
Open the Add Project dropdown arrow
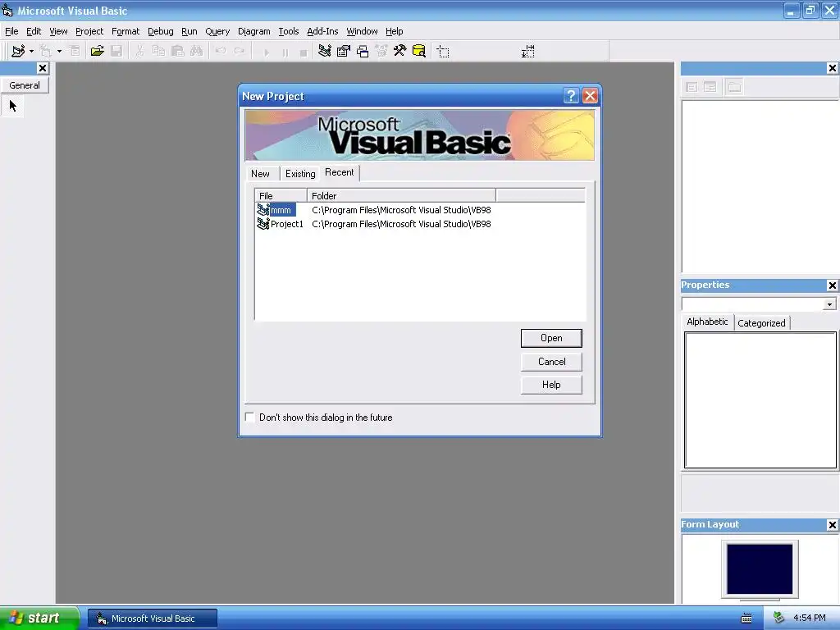click(32, 51)
